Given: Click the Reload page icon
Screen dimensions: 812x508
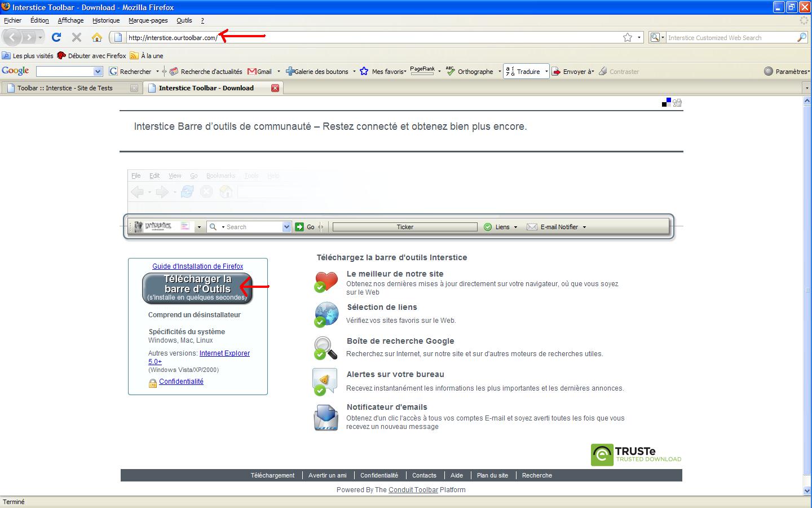Looking at the screenshot, I should pos(56,37).
